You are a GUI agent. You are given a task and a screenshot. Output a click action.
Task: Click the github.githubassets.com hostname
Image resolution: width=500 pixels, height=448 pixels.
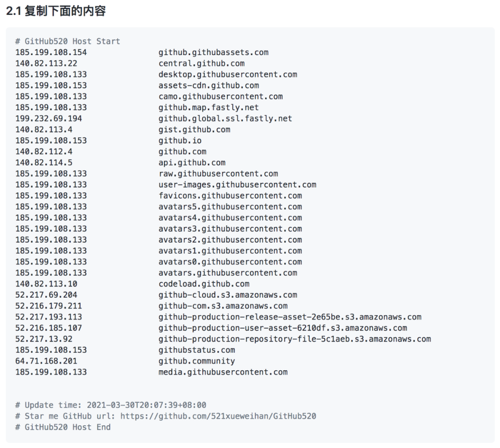213,52
